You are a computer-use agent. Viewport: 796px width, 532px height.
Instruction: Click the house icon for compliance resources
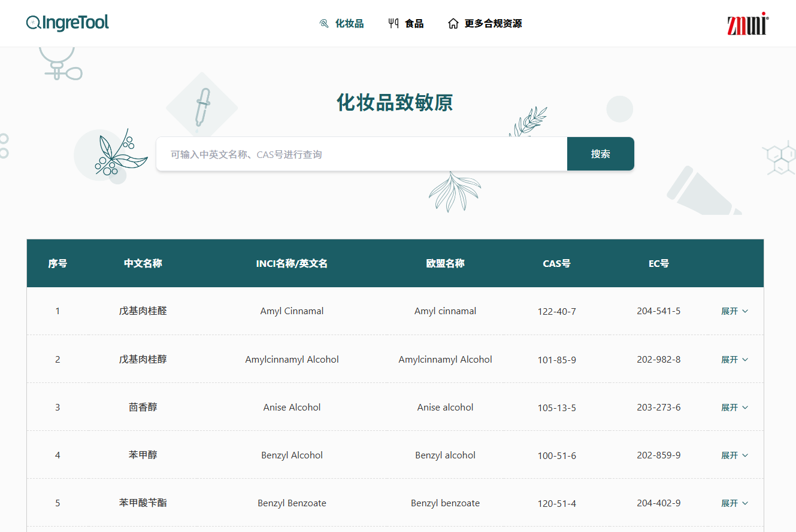453,24
